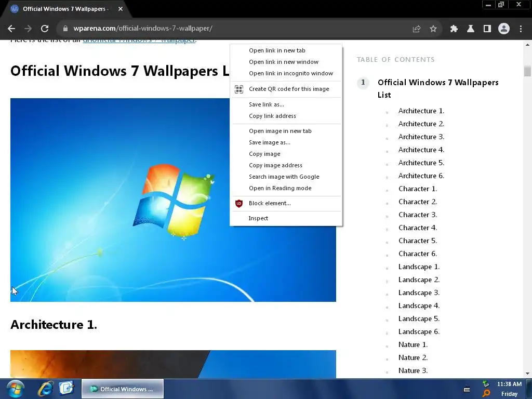Screen dimensions: 532x399
Task: Open the profile avatar icon
Action: click(x=504, y=29)
